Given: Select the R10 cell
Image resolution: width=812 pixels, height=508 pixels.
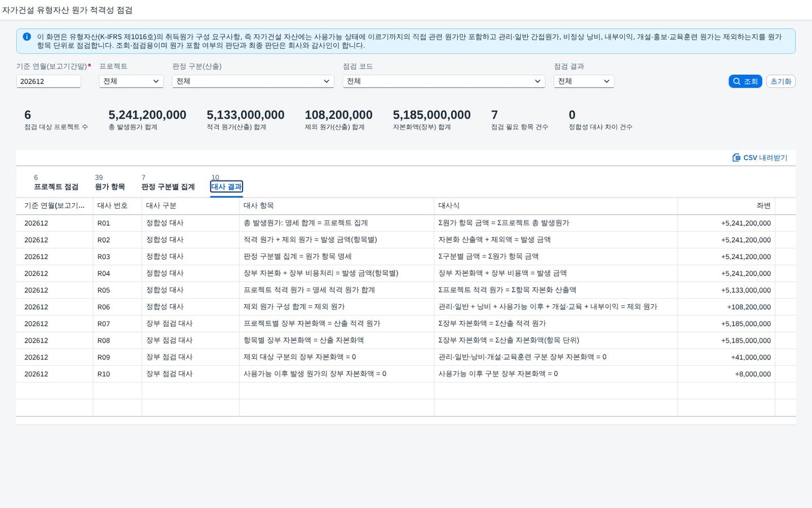Looking at the screenshot, I should (x=117, y=374).
